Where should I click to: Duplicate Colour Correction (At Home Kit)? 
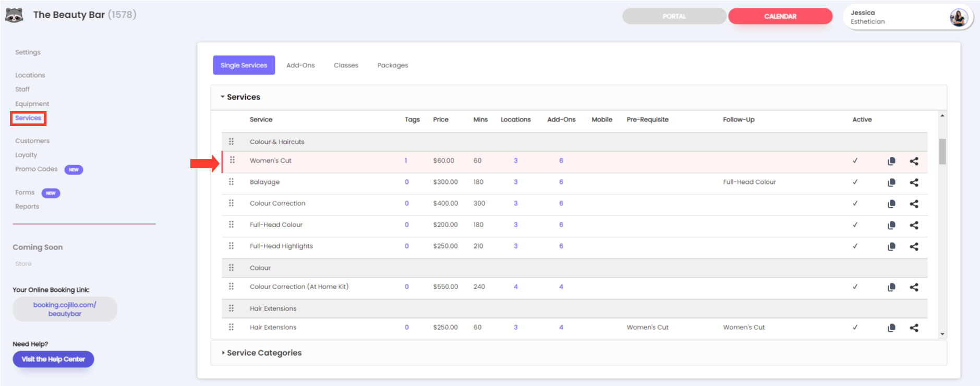(x=891, y=287)
